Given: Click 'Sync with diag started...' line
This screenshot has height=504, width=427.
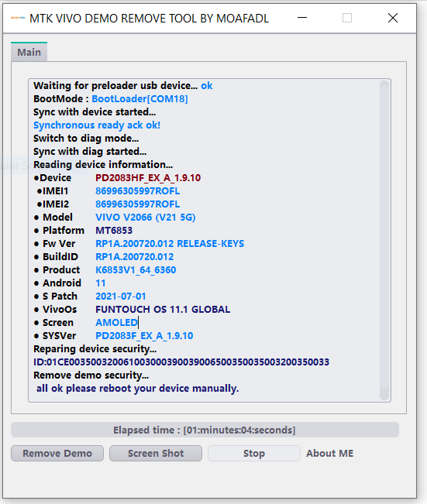Looking at the screenshot, I should (90, 152).
